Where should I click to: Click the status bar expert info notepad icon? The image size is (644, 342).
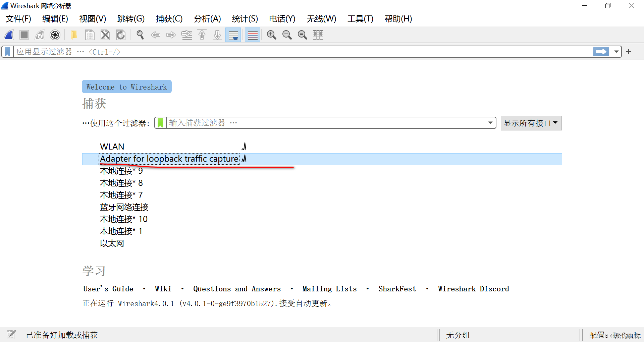coord(11,334)
